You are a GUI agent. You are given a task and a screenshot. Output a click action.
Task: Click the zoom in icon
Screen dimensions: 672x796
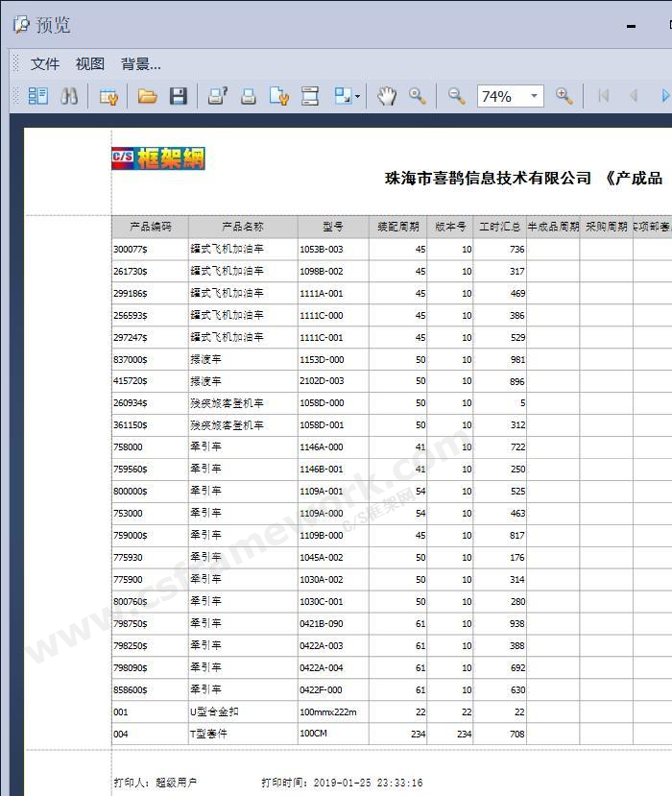(564, 96)
